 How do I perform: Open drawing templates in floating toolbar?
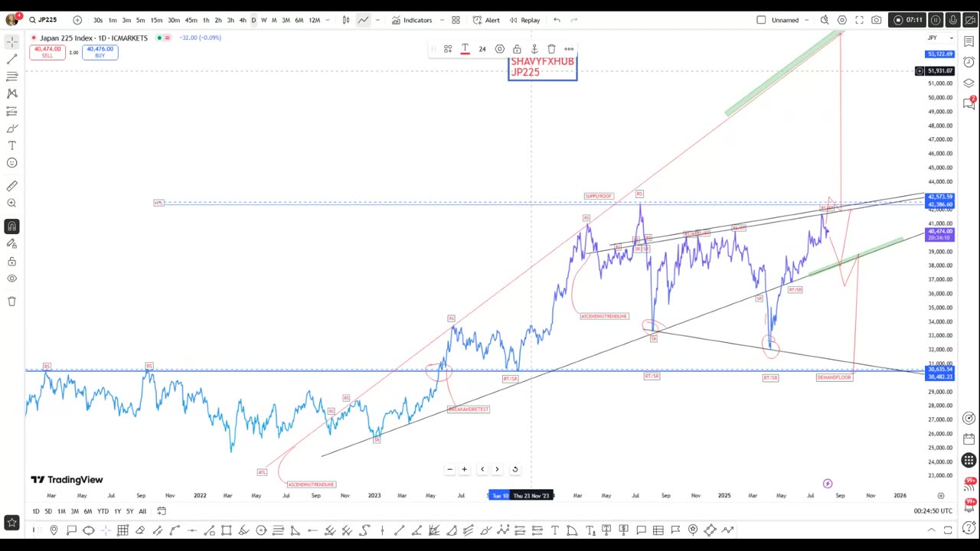[x=448, y=49]
